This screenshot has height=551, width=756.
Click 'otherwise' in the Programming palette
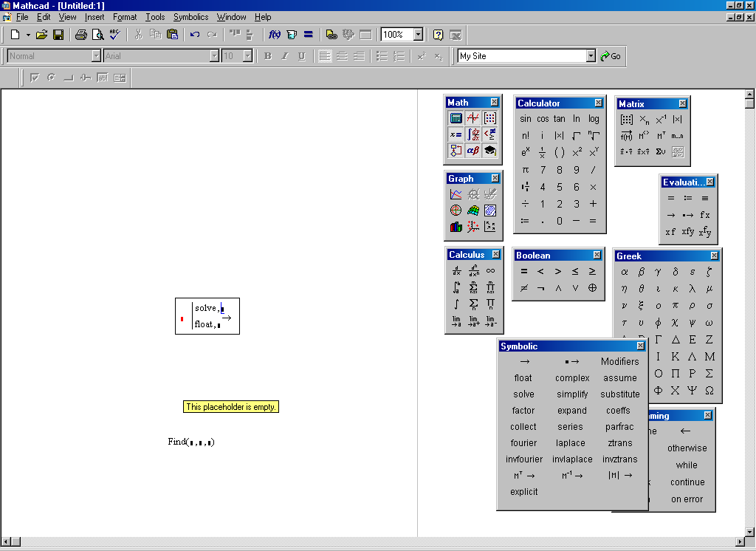click(x=687, y=448)
